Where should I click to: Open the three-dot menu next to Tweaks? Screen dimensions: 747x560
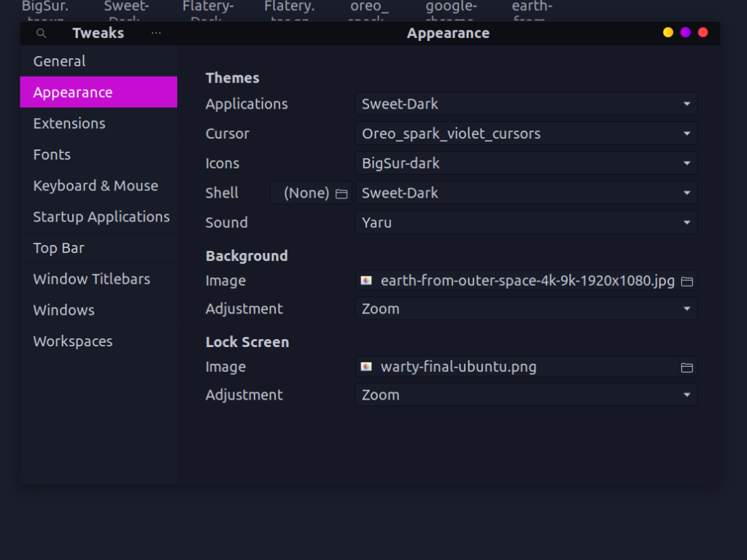click(x=156, y=33)
